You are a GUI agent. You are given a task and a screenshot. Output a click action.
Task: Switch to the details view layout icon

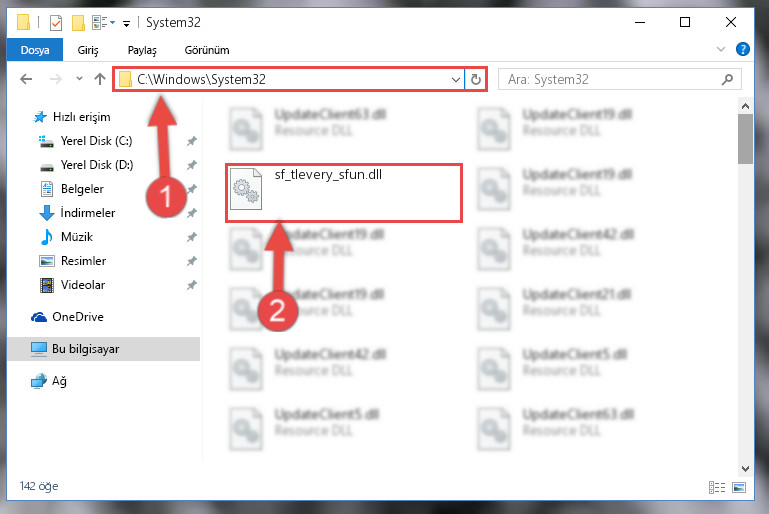[717, 487]
